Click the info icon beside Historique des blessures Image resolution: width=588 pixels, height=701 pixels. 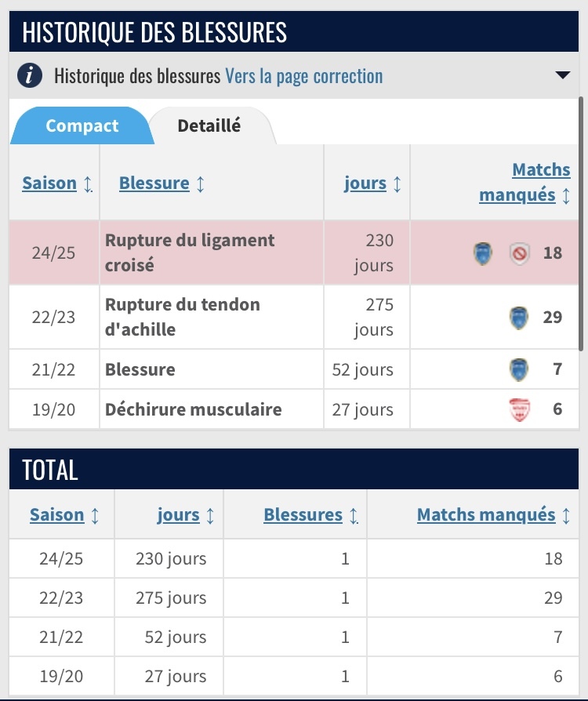coord(30,75)
